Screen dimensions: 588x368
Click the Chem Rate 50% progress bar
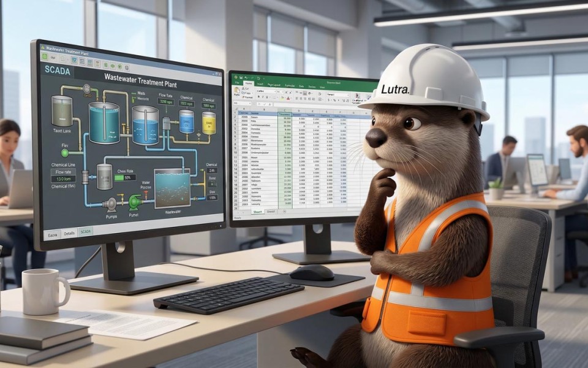pyautogui.click(x=126, y=177)
